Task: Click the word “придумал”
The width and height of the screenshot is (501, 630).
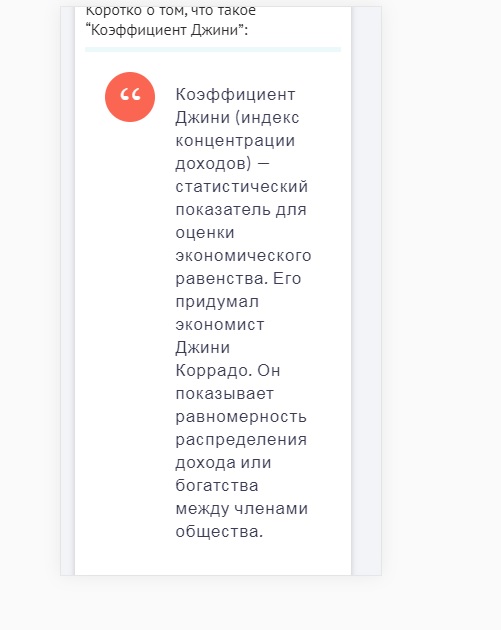Action: tap(217, 302)
